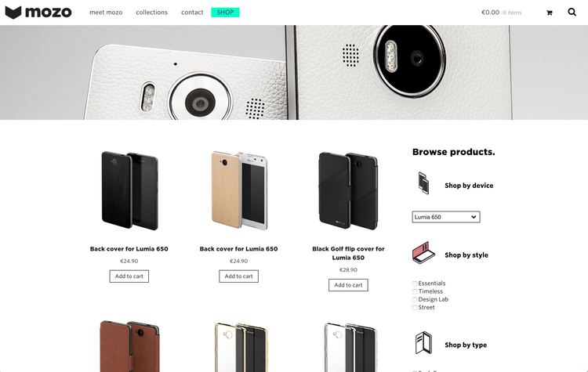Image resolution: width=588 pixels, height=372 pixels.
Task: Click the SHOP tab in the navigation
Action: pos(225,13)
